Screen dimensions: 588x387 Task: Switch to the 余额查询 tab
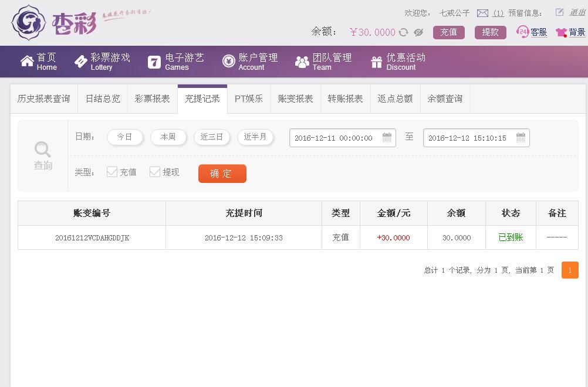click(445, 99)
